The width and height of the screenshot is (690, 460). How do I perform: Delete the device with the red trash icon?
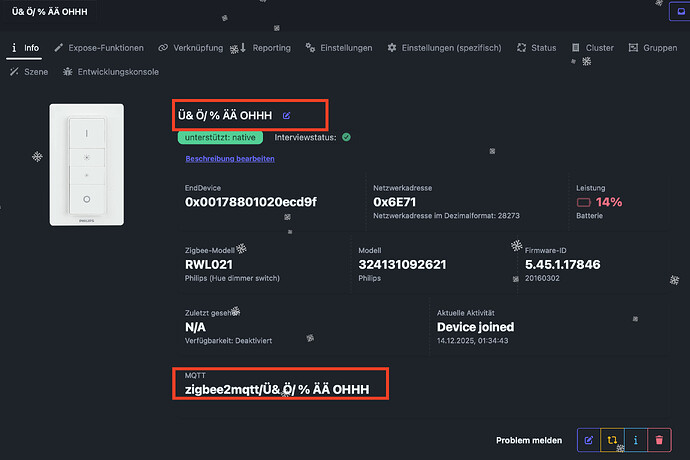[658, 440]
